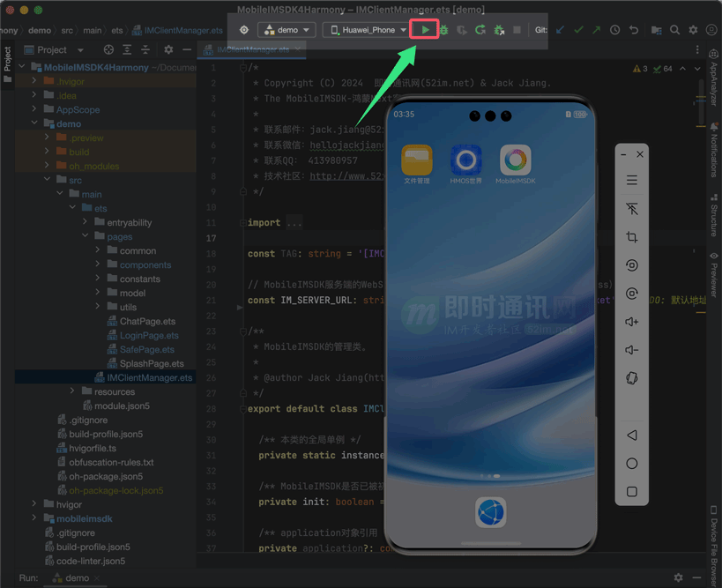This screenshot has width=722, height=588.
Task: Commit changes with the green check mark
Action: pos(577,29)
